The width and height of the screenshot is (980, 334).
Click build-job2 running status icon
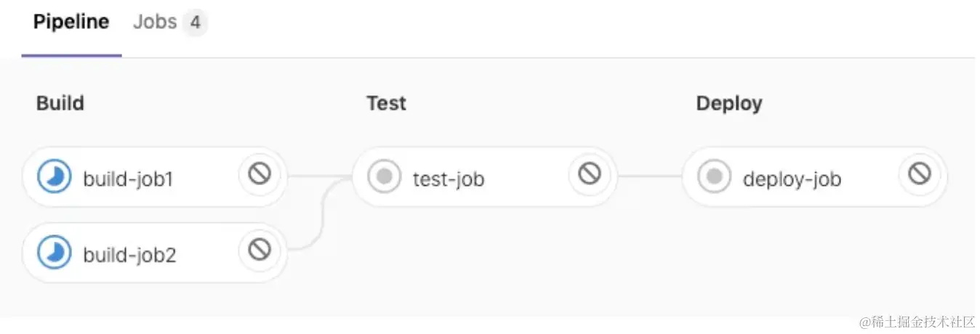(x=55, y=253)
